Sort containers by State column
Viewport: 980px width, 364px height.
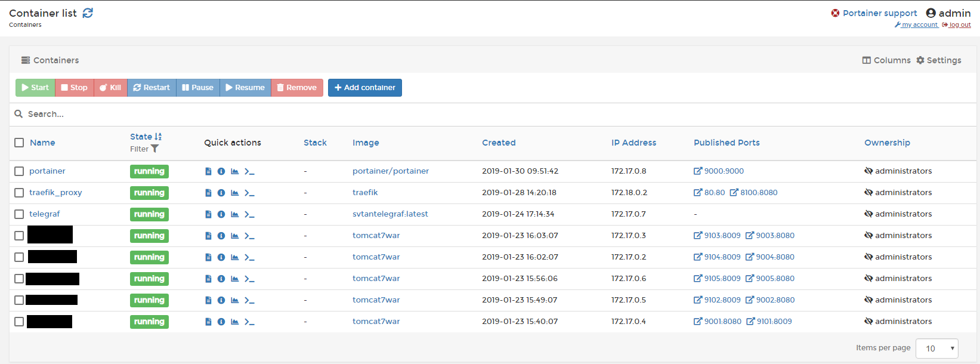[142, 137]
